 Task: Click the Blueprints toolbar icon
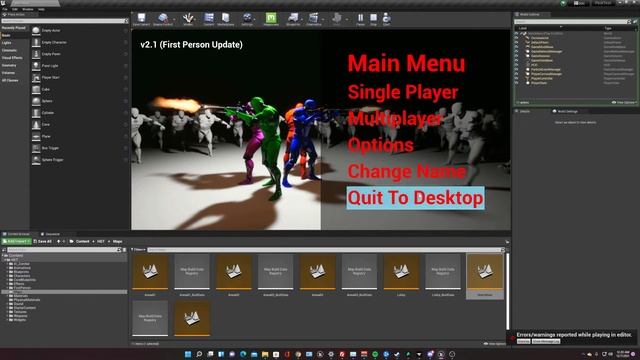click(293, 18)
